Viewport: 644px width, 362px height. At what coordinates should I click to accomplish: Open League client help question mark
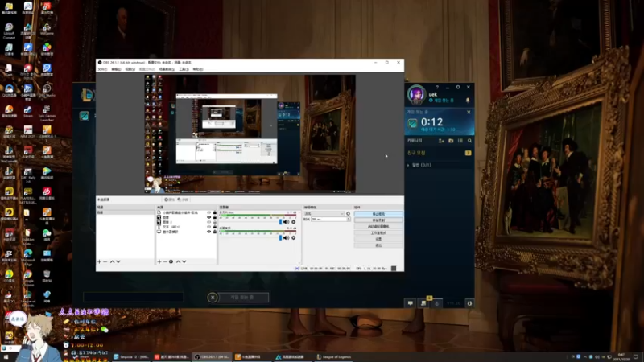click(437, 87)
